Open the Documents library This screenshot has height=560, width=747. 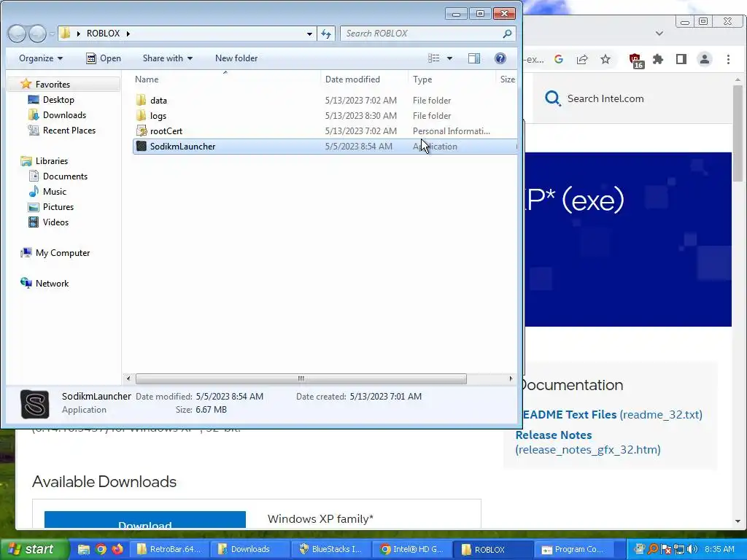pyautogui.click(x=65, y=176)
